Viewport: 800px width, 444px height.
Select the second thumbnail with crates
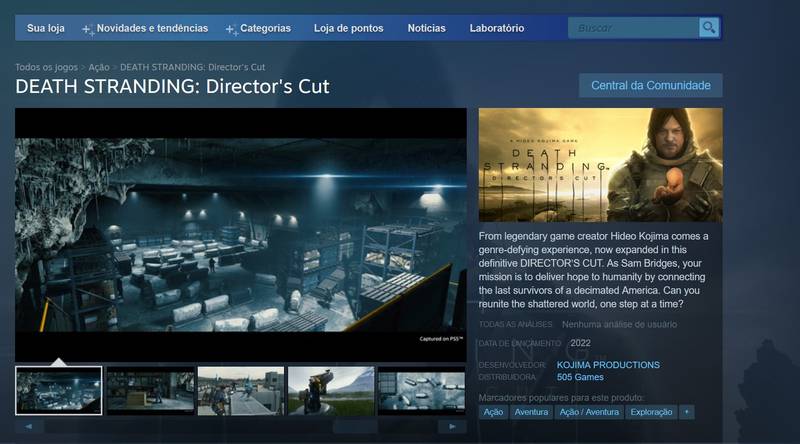(x=151, y=390)
